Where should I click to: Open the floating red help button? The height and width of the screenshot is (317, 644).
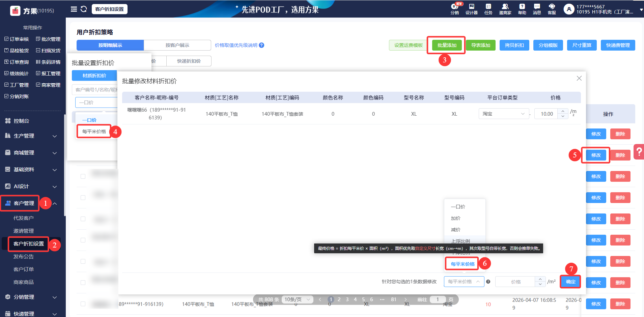pos(639,152)
